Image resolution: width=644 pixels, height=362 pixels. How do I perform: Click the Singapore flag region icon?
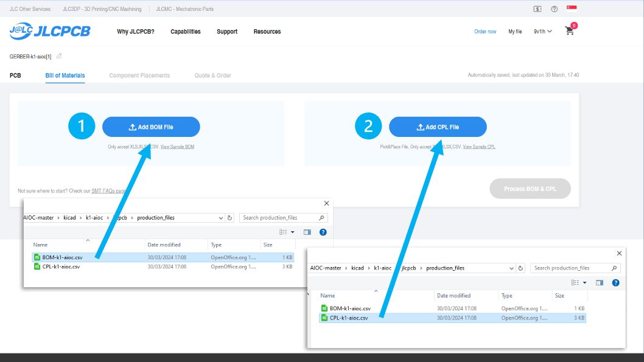[572, 9]
